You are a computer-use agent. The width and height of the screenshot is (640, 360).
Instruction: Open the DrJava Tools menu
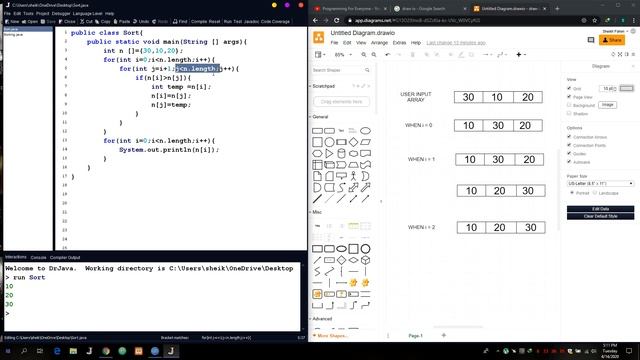point(28,13)
